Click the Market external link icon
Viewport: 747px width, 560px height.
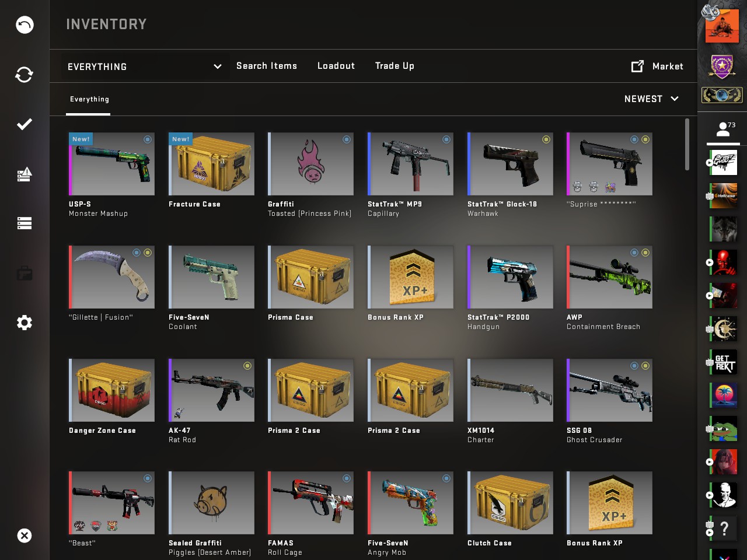[638, 66]
